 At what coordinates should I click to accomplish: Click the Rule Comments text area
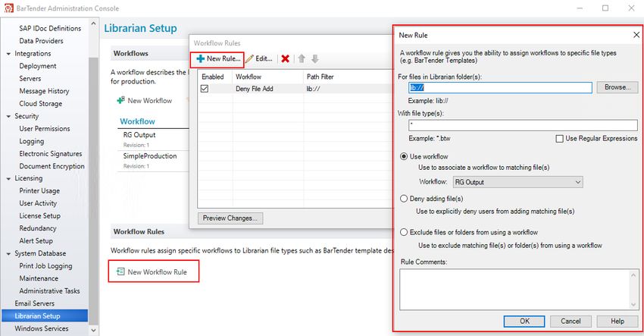[x=519, y=290]
